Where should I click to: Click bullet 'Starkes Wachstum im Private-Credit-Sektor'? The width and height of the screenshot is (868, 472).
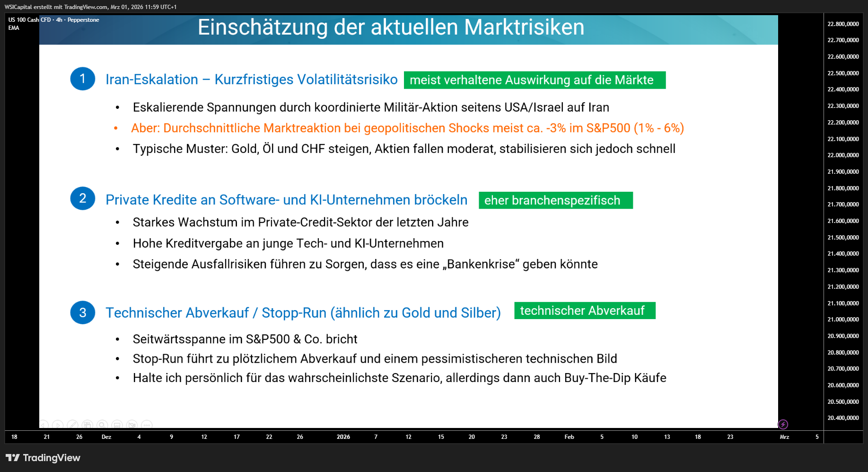[300, 223]
